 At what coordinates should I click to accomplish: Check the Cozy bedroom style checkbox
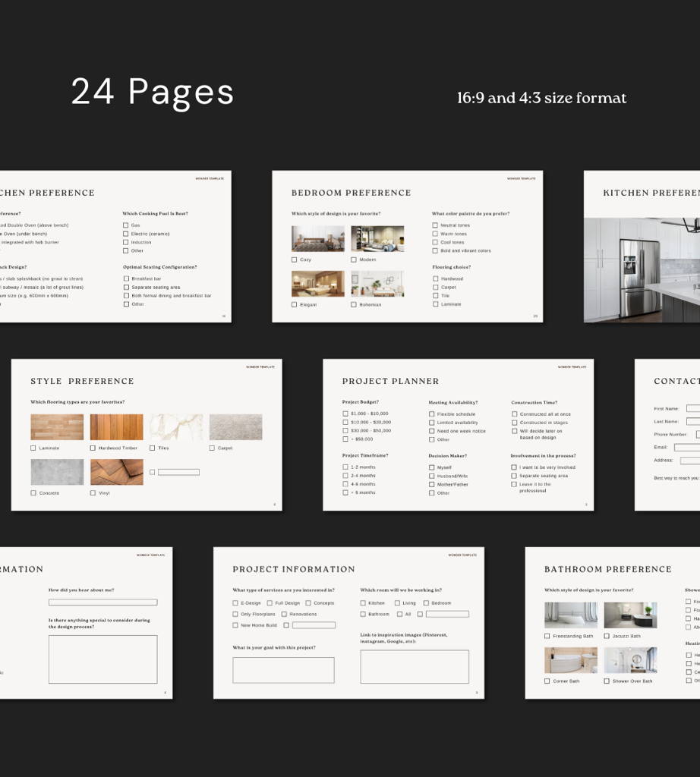pos(294,260)
